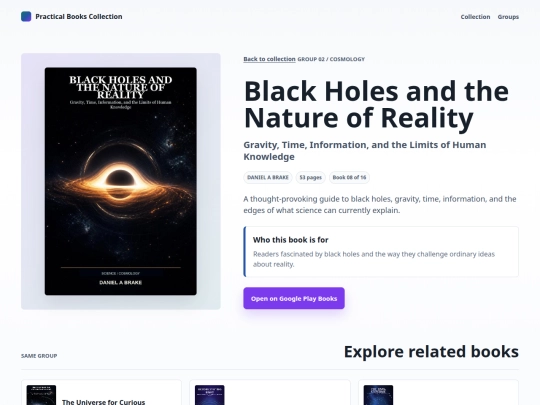This screenshot has width=540, height=405.
Task: Click the Universe for Curious cover thumbnail
Action: pos(41,395)
